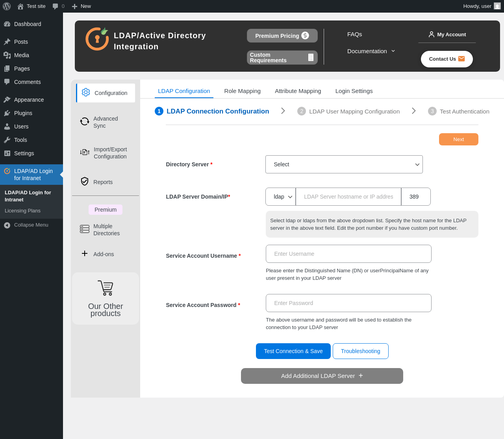Screen dimensions: 504x439
Task: Click the document icon on Custom Requirements
Action: (x=311, y=58)
